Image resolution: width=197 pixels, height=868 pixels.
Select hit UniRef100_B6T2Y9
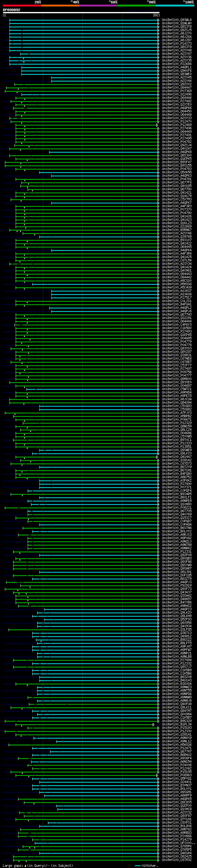pyautogui.click(x=177, y=467)
